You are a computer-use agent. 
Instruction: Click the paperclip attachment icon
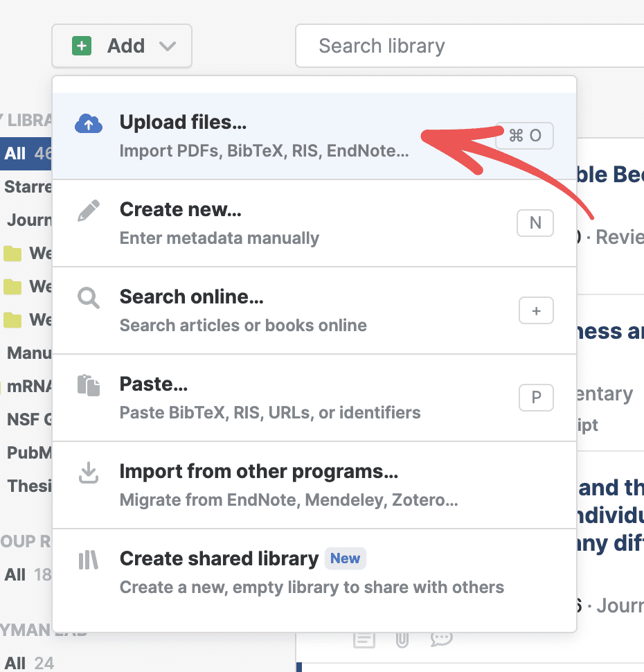pyautogui.click(x=402, y=639)
